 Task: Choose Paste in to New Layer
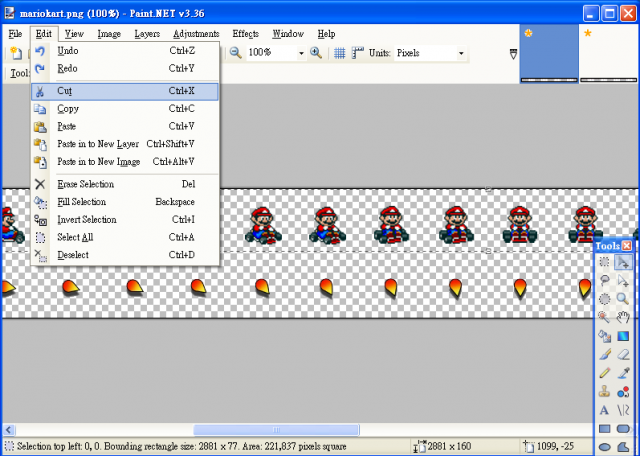[125, 144]
